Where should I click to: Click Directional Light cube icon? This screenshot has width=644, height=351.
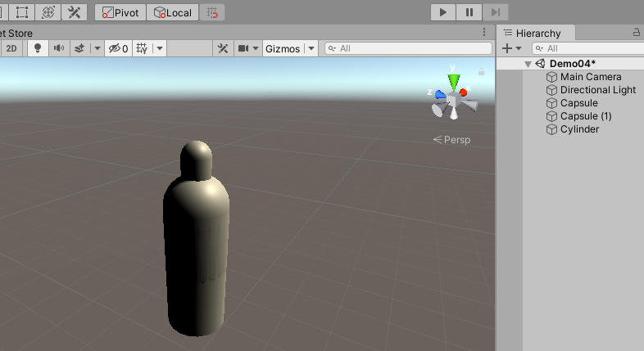pyautogui.click(x=551, y=90)
